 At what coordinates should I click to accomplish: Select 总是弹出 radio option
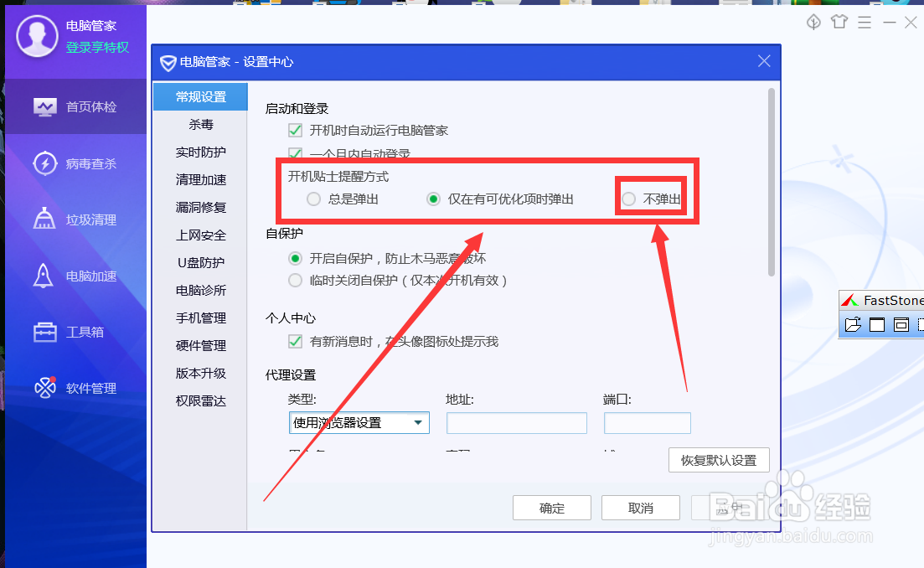(313, 199)
